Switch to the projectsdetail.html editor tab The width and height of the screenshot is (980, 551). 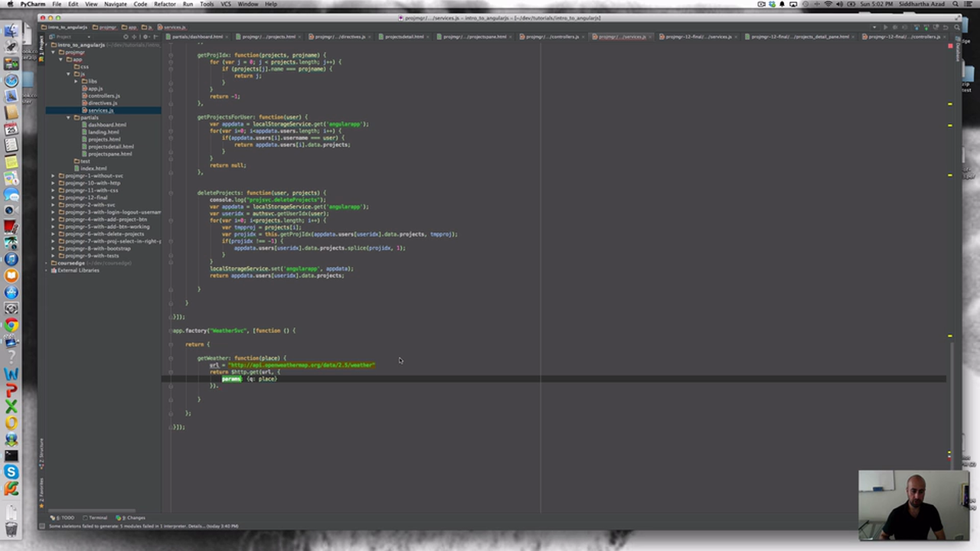coord(404,37)
